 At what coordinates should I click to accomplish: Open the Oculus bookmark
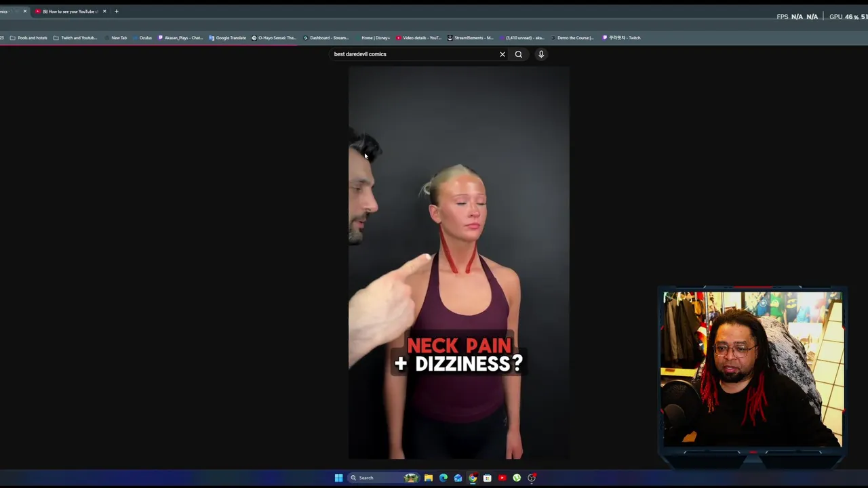142,38
